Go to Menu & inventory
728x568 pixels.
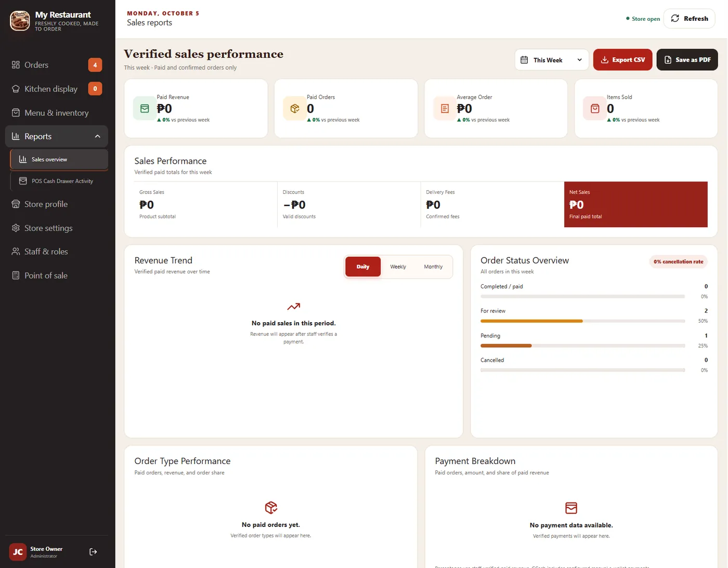click(x=57, y=113)
